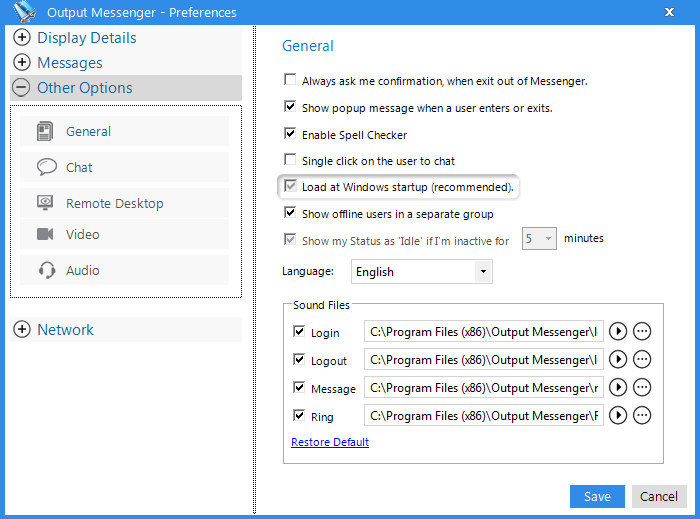Open Remote Desktop preferences
Image resolution: width=700 pixels, height=519 pixels.
click(x=125, y=203)
